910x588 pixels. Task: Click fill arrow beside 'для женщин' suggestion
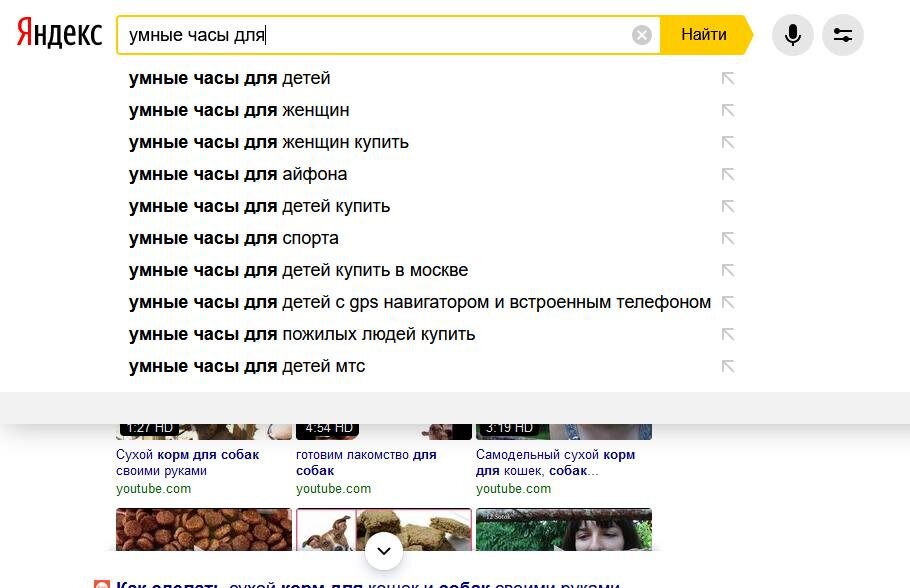point(728,110)
